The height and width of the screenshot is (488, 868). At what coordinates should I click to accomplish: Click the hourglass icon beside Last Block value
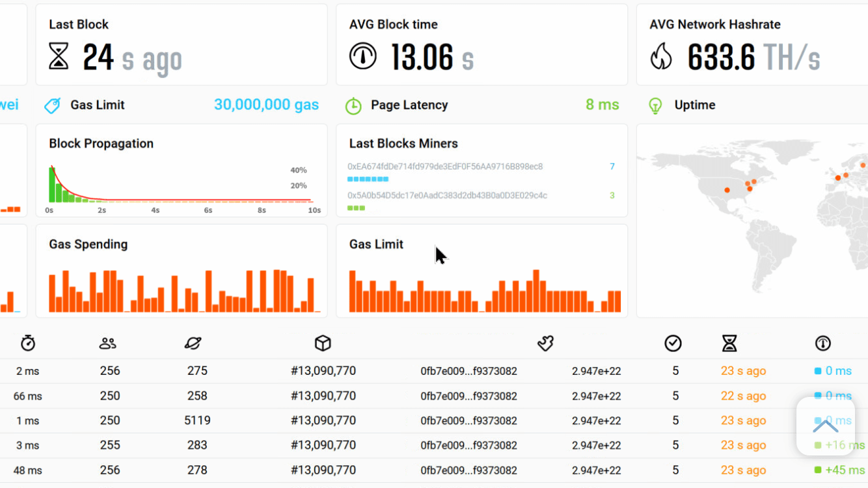(x=59, y=57)
